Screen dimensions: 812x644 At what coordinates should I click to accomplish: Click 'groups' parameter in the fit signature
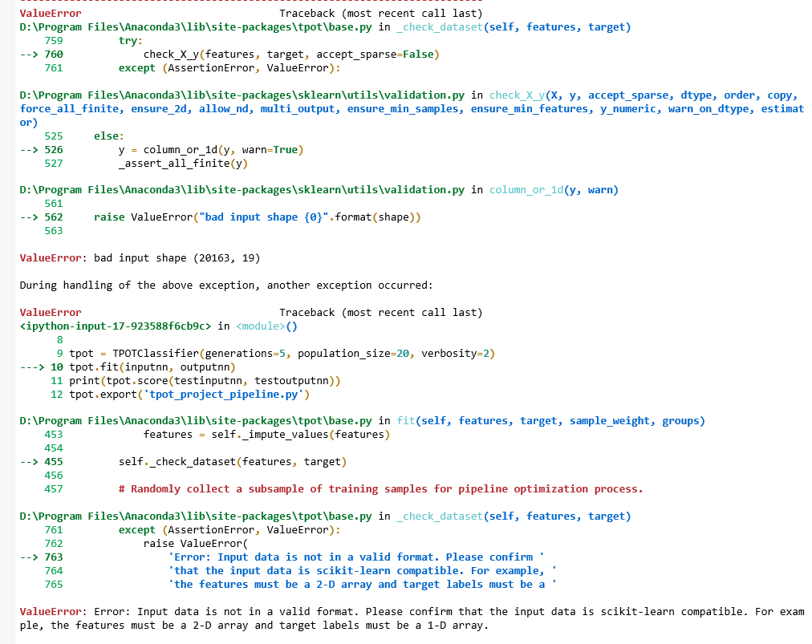[x=680, y=421]
